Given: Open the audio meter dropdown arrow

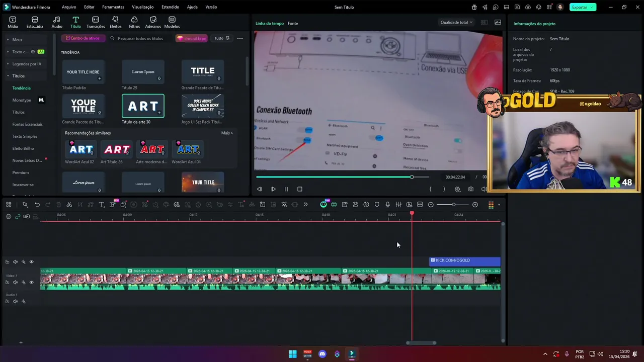Looking at the screenshot, I should coord(499,205).
